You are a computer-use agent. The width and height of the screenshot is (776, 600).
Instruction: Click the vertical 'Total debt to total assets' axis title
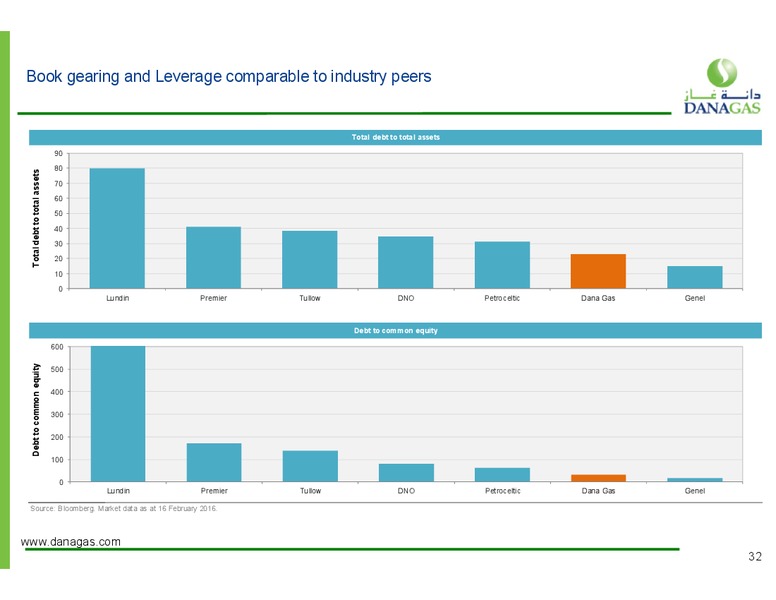(x=36, y=218)
